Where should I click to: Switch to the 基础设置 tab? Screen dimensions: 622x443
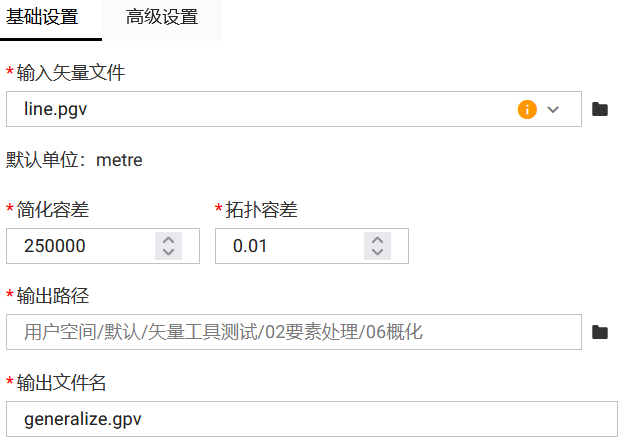pyautogui.click(x=44, y=17)
